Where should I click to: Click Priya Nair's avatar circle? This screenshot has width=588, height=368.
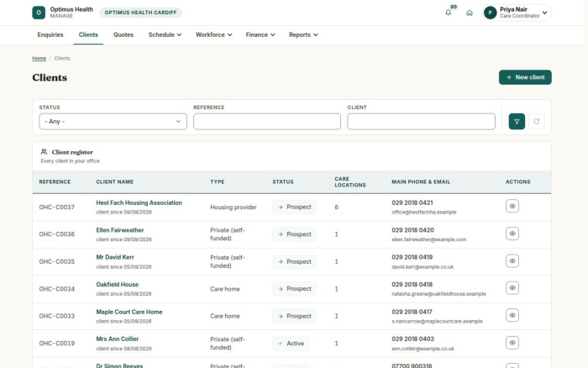(x=490, y=13)
